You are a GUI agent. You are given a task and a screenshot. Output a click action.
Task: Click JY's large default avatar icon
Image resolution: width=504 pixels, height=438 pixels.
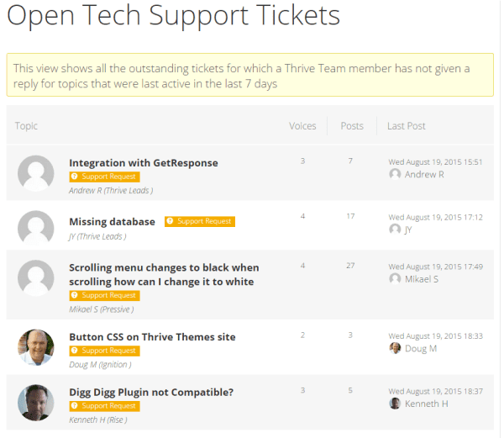click(36, 225)
